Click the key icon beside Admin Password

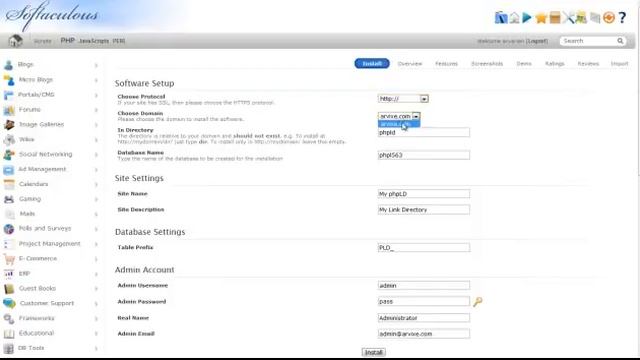478,302
